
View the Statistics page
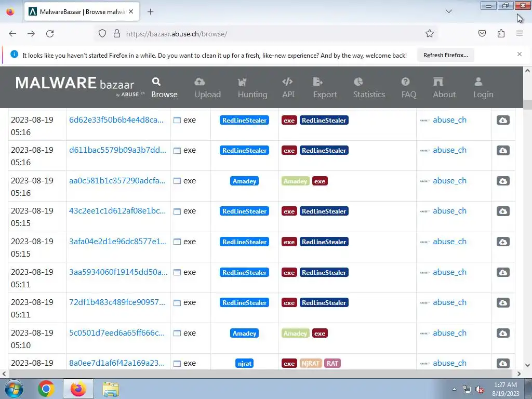(x=369, y=88)
